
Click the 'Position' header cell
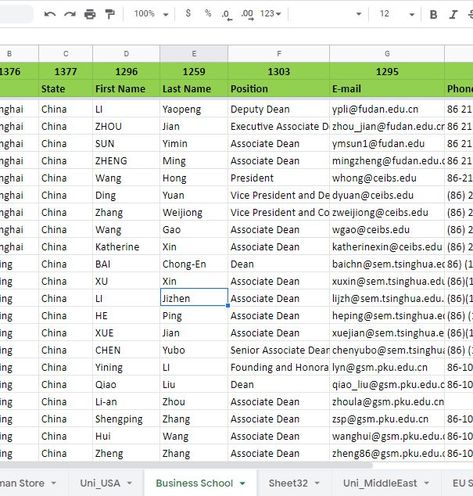click(279, 89)
